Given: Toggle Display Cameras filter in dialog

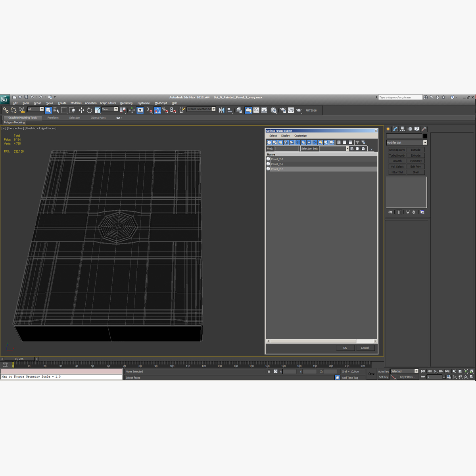Looking at the screenshot, I should (x=286, y=142).
